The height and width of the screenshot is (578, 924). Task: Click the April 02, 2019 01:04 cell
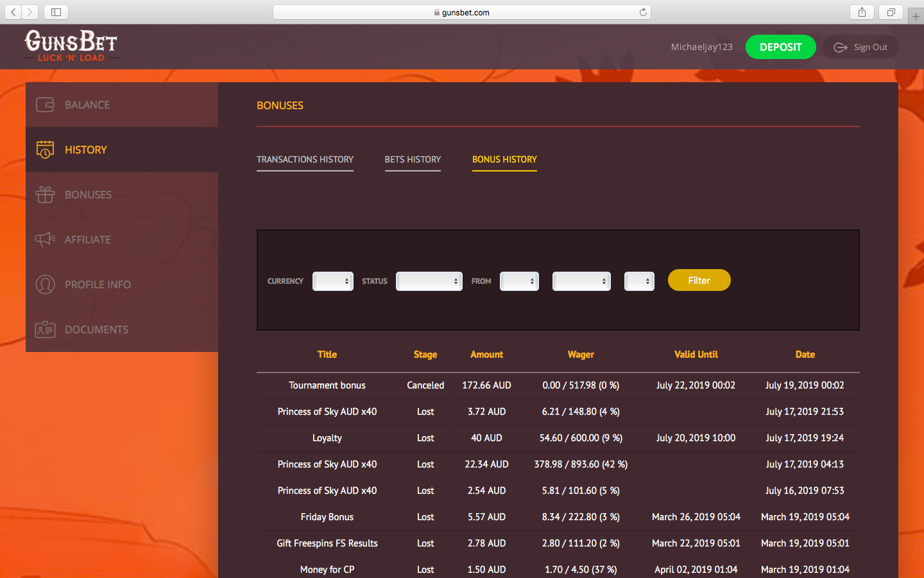pos(696,570)
